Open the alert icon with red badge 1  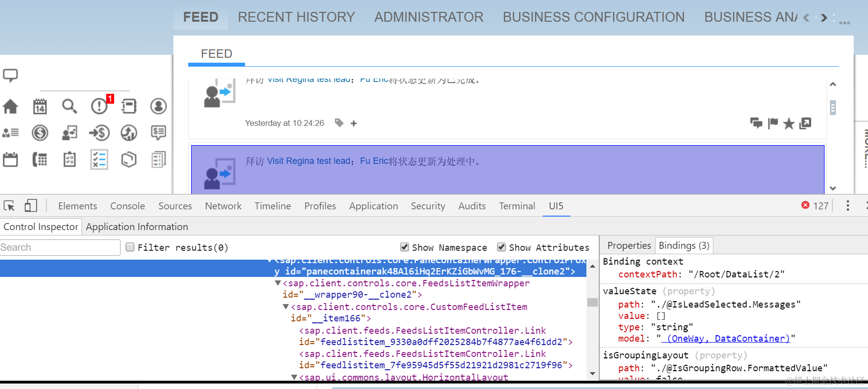tap(100, 105)
